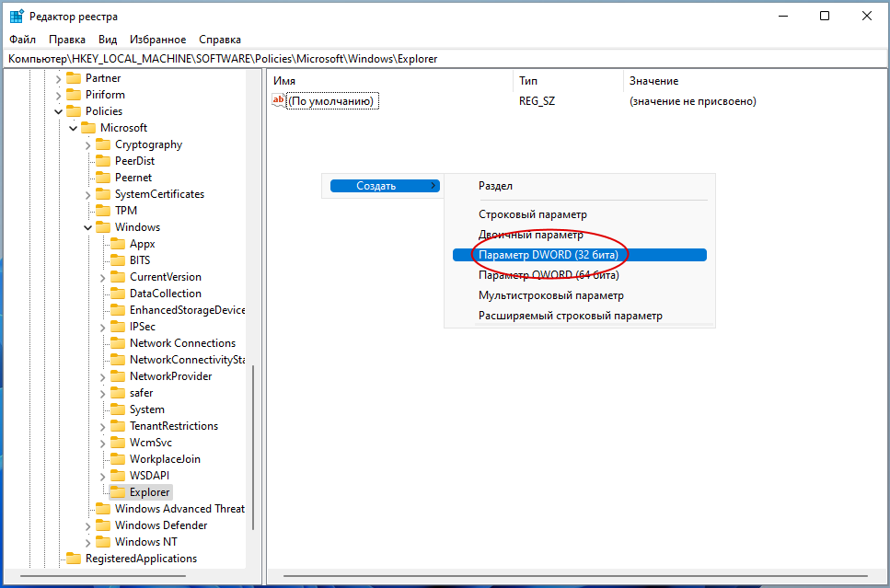This screenshot has width=890, height=588.
Task: Expand the Windows Defender key
Action: tap(88, 525)
